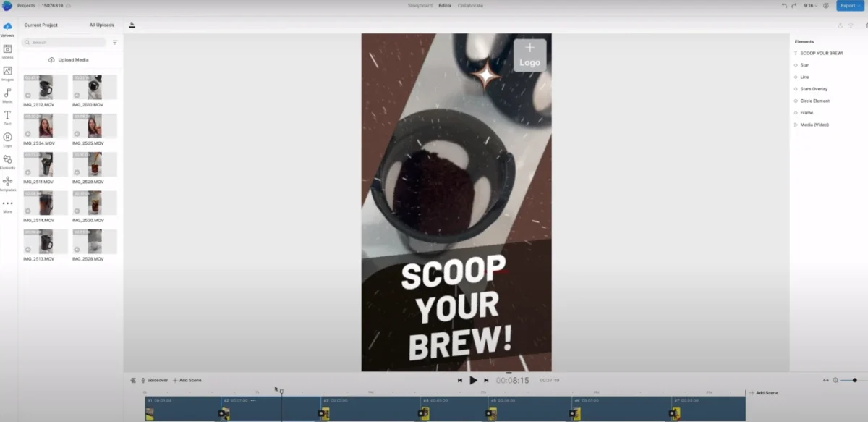Skip to previous scene

459,380
